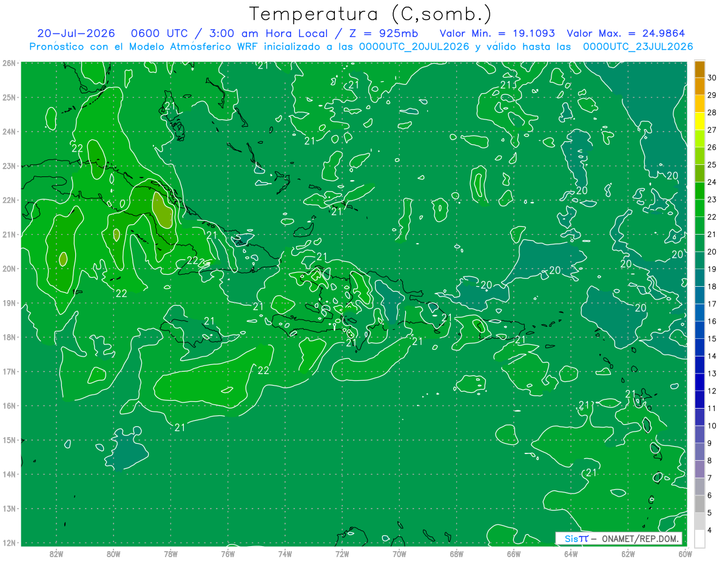Click the '64W' longitude axis label
728x562 pixels.
click(570, 554)
